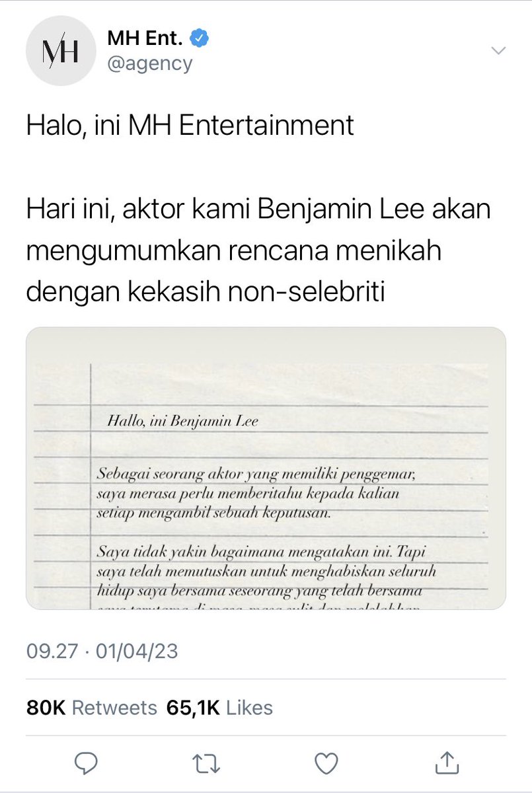
Task: Open the attached letter image
Action: tap(266, 468)
